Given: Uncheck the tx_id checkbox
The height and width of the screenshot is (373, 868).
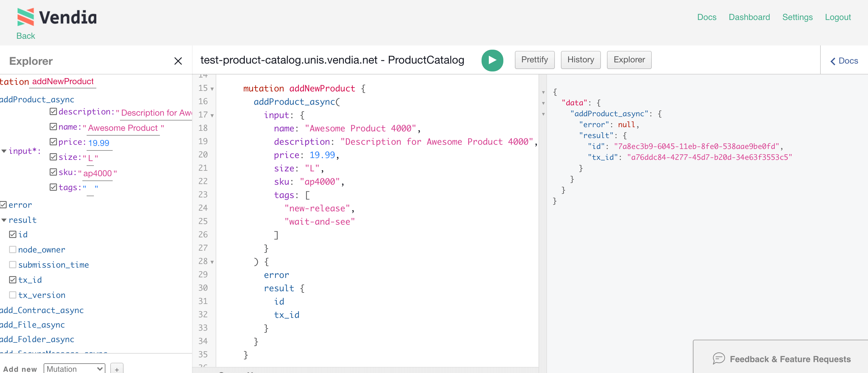Looking at the screenshot, I should pyautogui.click(x=13, y=280).
